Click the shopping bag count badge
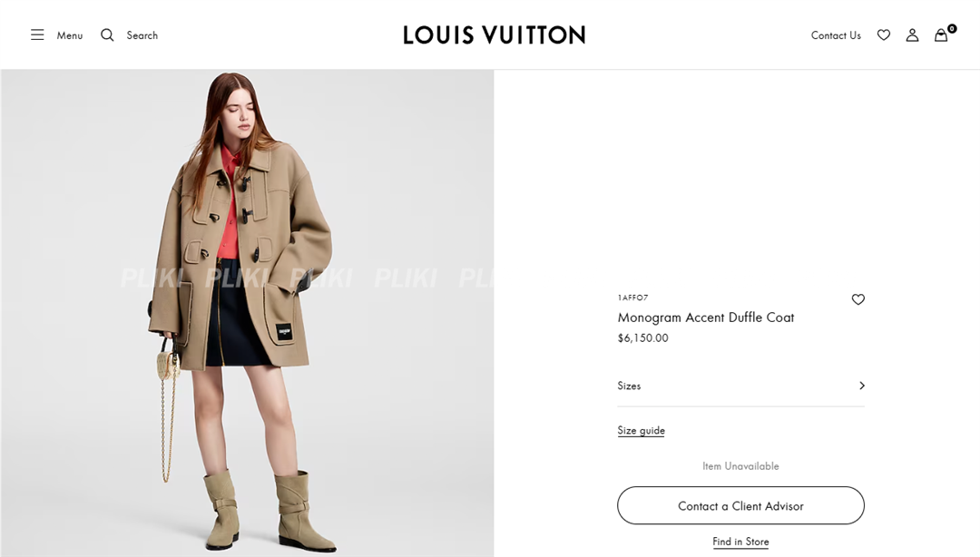Screen dimensions: 980x557 pos(952,28)
